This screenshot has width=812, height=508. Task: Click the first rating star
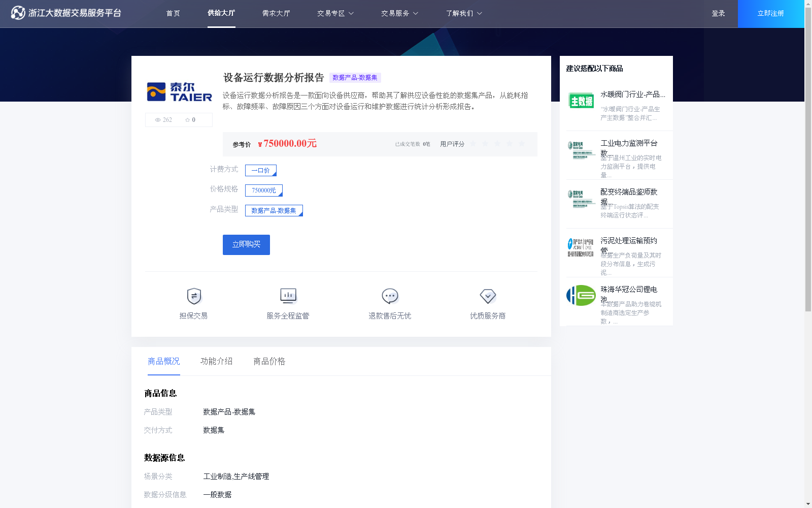pyautogui.click(x=473, y=144)
